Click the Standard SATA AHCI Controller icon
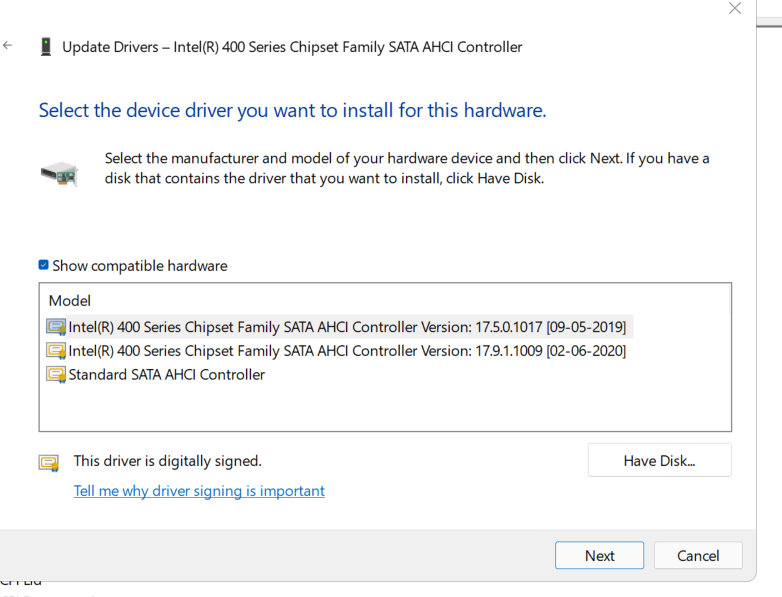The image size is (782, 597). click(56, 374)
